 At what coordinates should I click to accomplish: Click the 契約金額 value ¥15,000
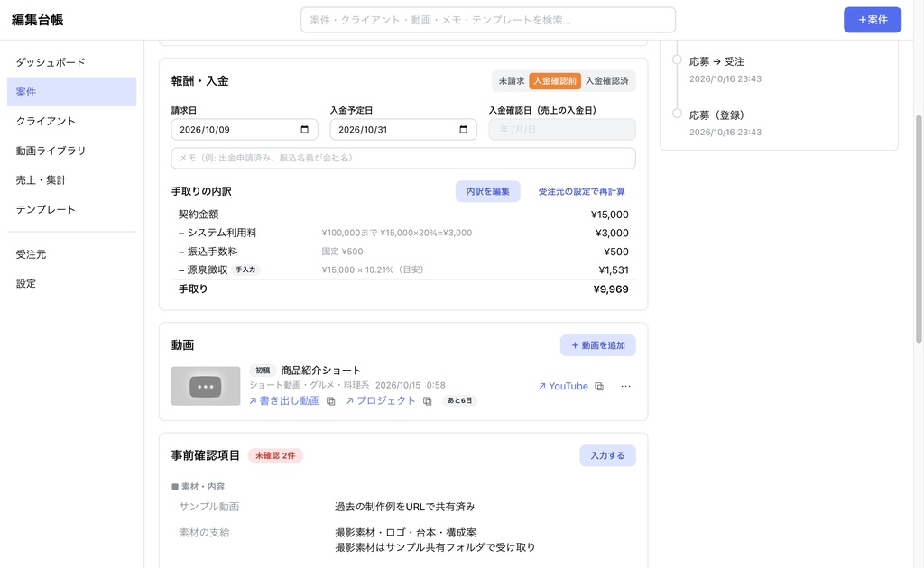pos(610,215)
